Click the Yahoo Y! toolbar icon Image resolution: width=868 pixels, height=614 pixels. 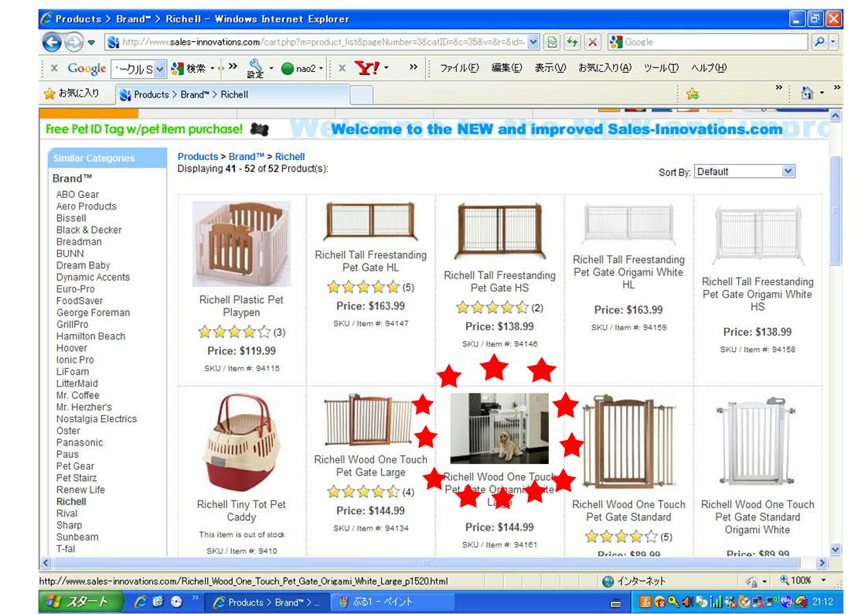[367, 68]
